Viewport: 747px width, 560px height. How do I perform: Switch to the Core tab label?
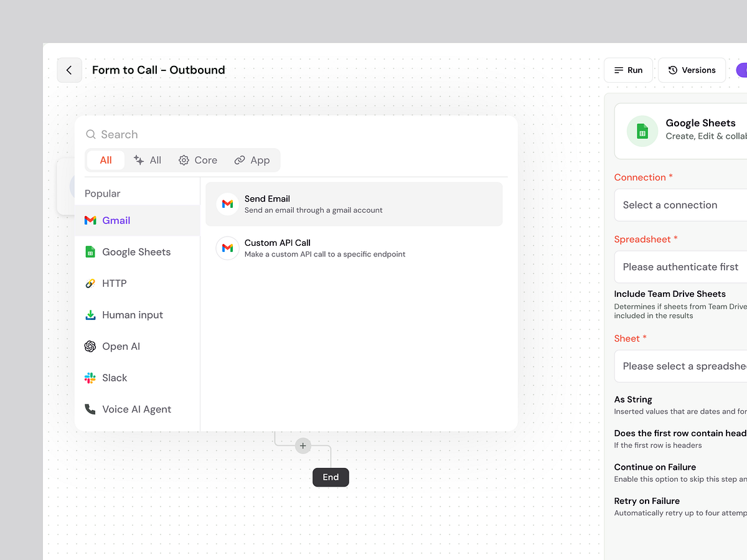coord(206,160)
